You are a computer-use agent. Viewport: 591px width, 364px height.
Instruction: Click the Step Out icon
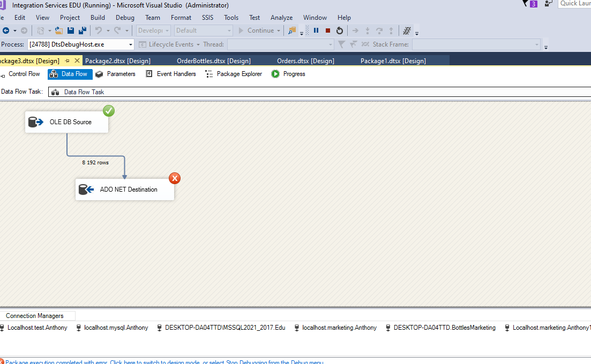(391, 31)
